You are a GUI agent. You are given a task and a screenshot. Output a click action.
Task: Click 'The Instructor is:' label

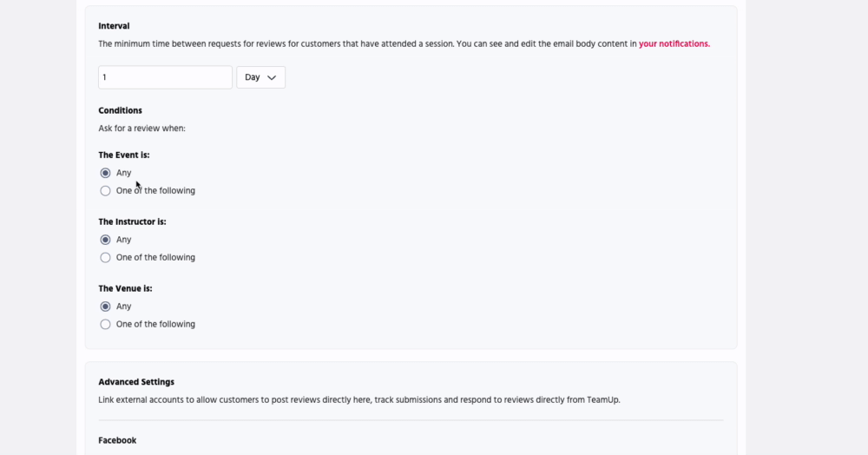click(x=132, y=221)
